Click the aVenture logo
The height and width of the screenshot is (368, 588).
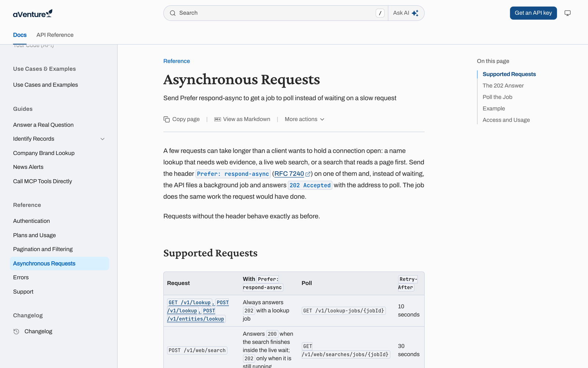pos(33,14)
